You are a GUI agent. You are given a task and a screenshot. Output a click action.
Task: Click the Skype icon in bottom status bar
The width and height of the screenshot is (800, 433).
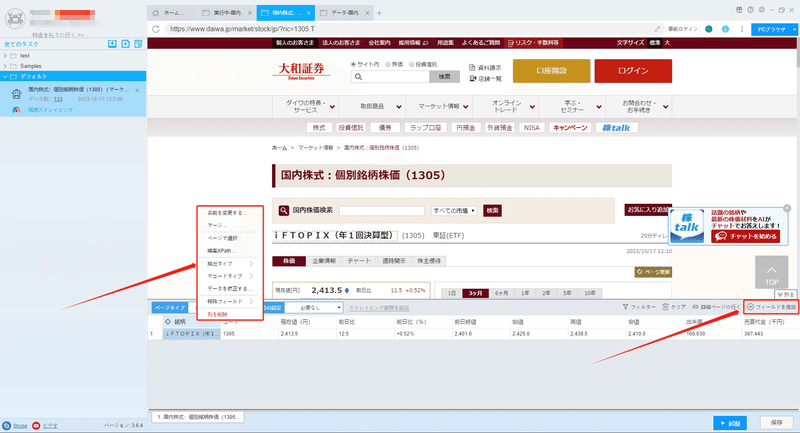(x=7, y=425)
